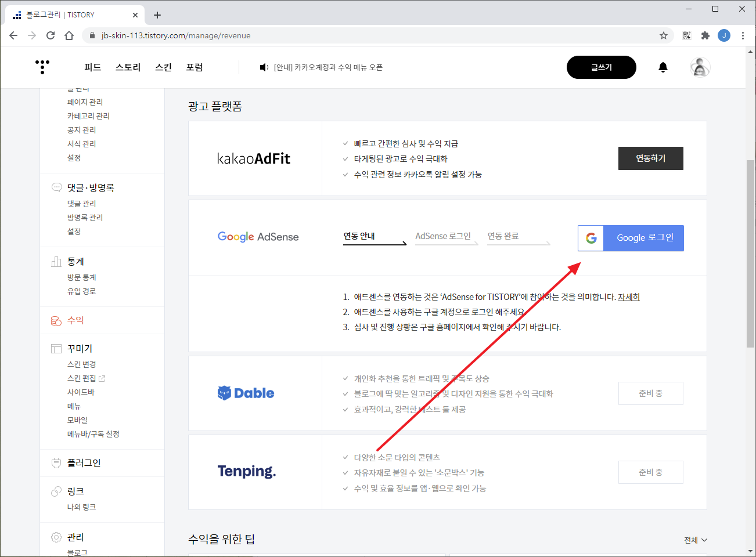Open 서식 관리 in sidebar
The width and height of the screenshot is (756, 557).
[81, 144]
